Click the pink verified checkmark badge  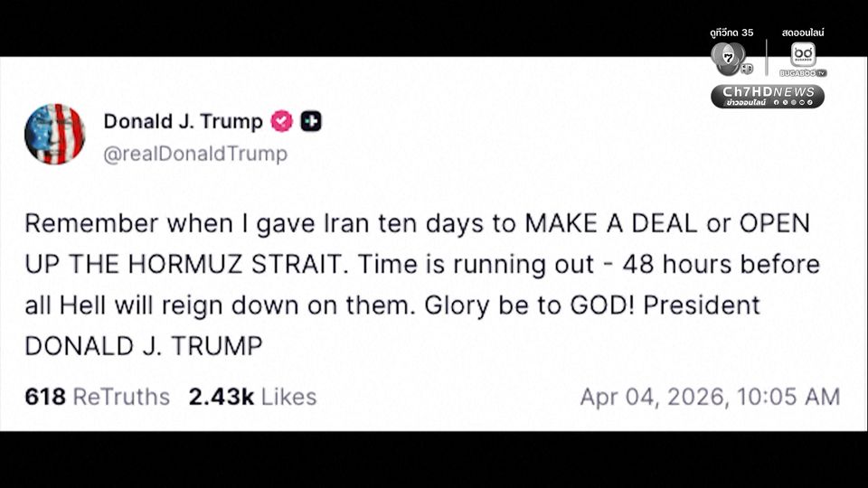click(x=282, y=122)
